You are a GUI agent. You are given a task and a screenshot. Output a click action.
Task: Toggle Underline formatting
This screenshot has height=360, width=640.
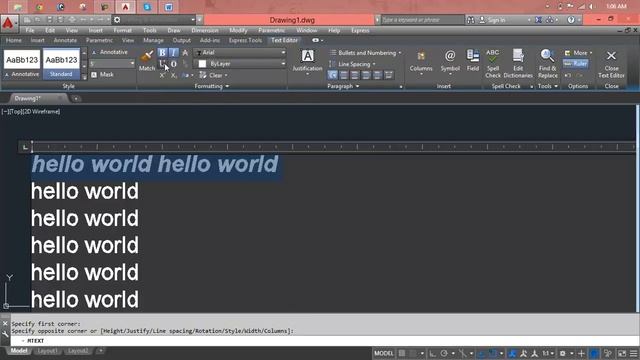point(162,64)
